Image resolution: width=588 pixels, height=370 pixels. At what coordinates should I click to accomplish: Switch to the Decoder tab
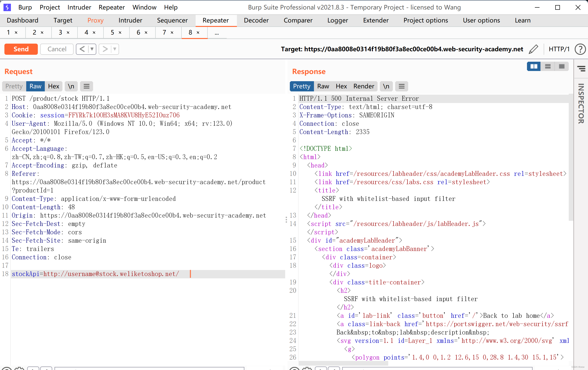pos(256,20)
